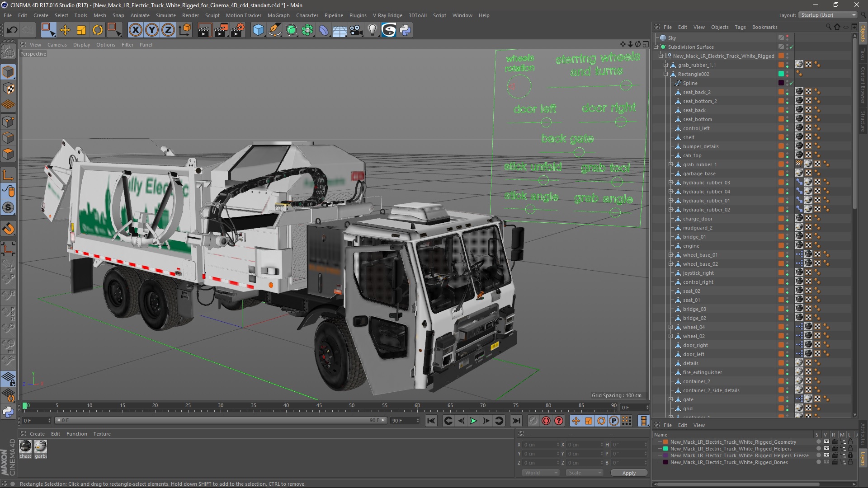
Task: Select Points mode in left sidebar
Action: click(x=8, y=122)
